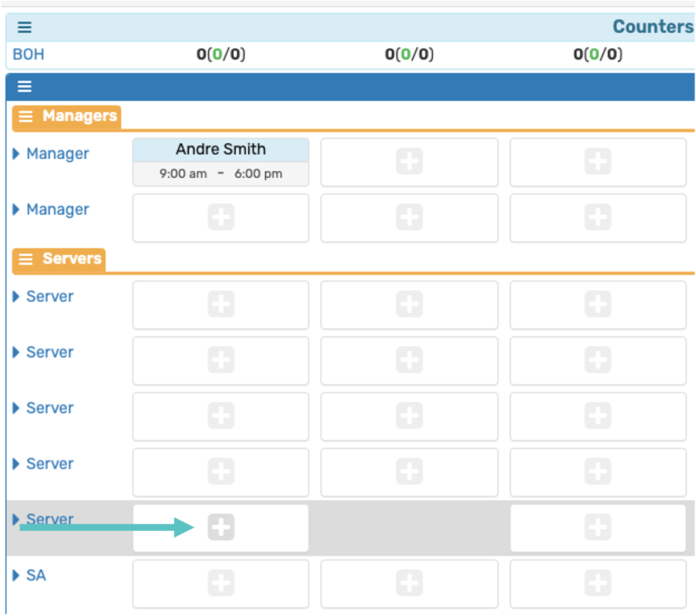Open hamburger menu in dark blue bar
696x616 pixels.
pos(24,87)
